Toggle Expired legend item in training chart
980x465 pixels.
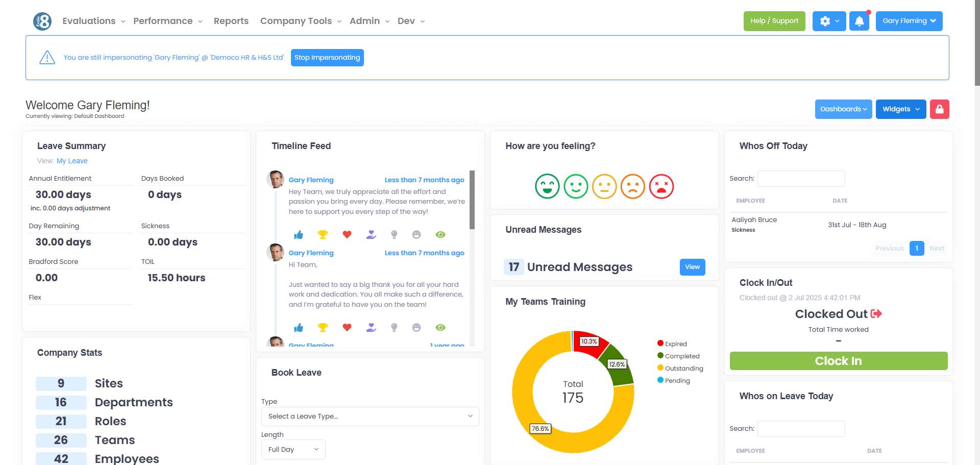(x=672, y=344)
